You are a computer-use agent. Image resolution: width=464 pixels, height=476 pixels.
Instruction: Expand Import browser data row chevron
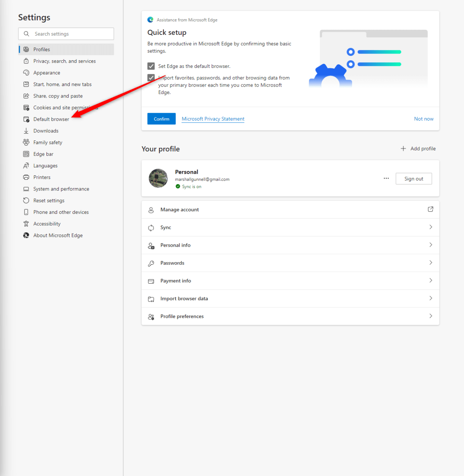(x=431, y=298)
